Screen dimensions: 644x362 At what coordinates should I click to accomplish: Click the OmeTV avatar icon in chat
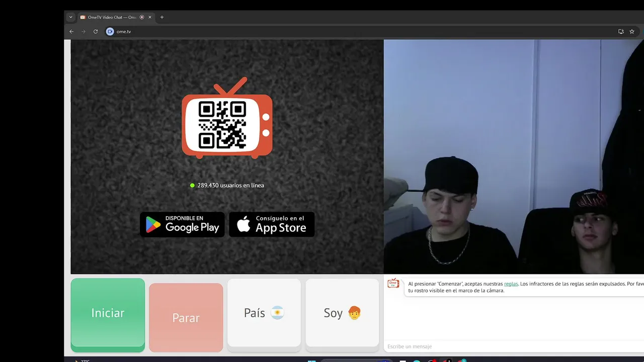coord(393,284)
